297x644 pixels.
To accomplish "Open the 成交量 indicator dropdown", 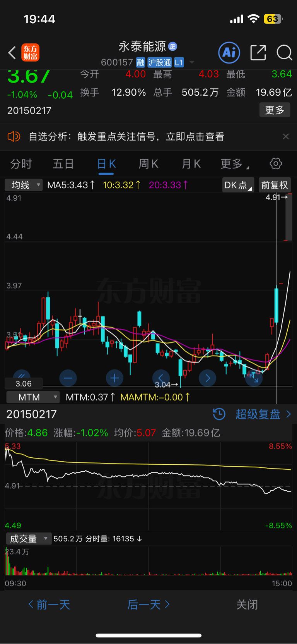I will click(x=29, y=539).
